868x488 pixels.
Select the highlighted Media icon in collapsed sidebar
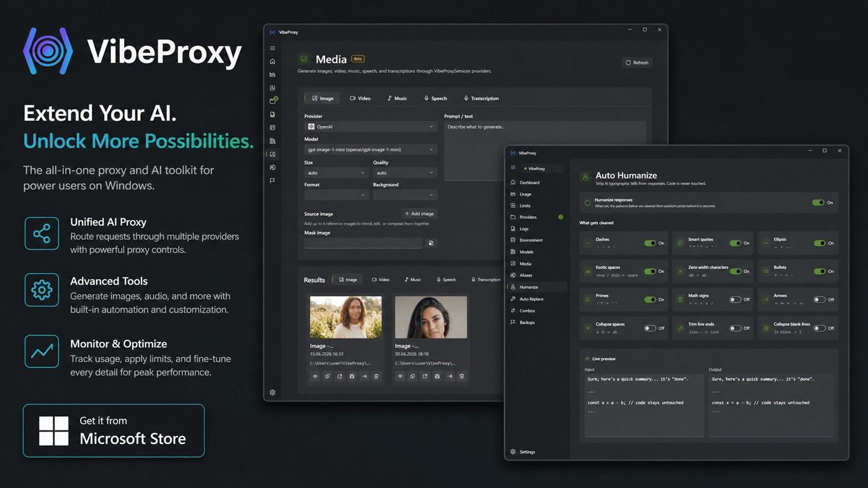point(272,154)
